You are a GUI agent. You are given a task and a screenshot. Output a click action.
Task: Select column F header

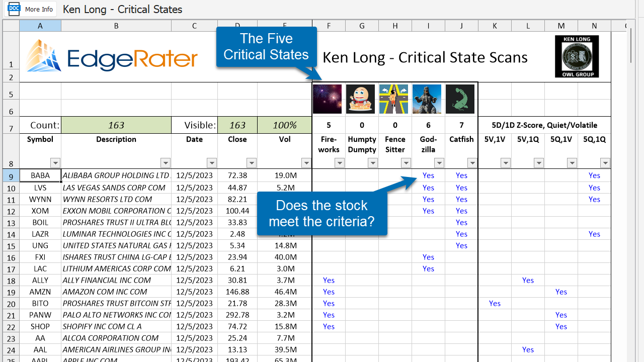tap(329, 26)
